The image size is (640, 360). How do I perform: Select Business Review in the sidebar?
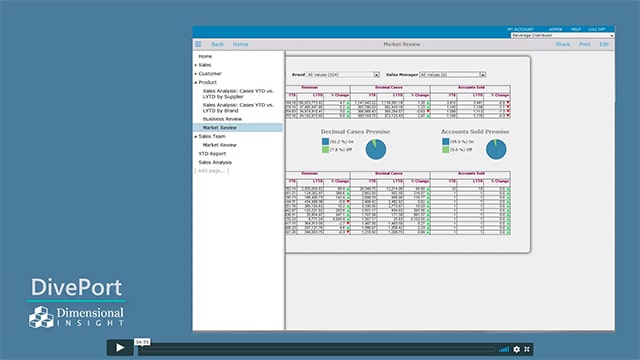point(222,119)
